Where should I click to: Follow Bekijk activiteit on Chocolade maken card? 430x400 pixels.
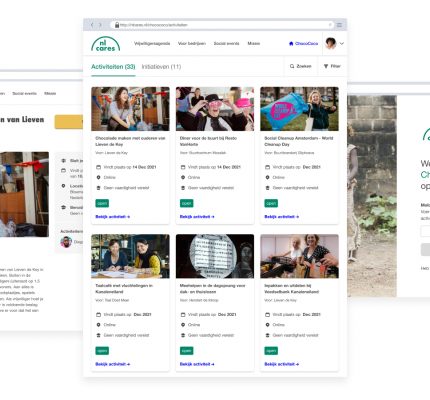(x=113, y=217)
